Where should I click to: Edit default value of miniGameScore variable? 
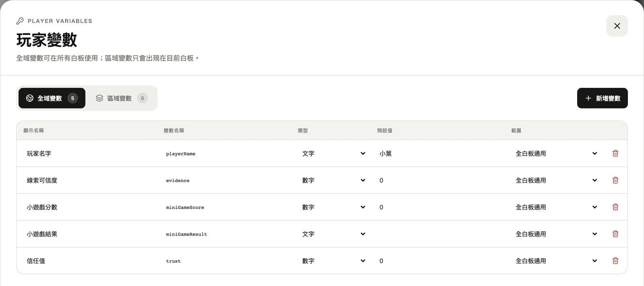441,207
